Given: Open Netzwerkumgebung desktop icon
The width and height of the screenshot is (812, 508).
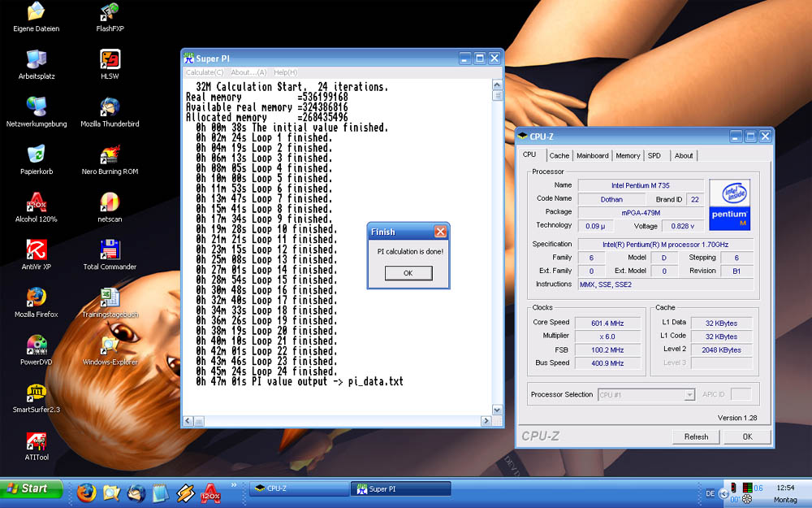Looking at the screenshot, I should pyautogui.click(x=37, y=112).
